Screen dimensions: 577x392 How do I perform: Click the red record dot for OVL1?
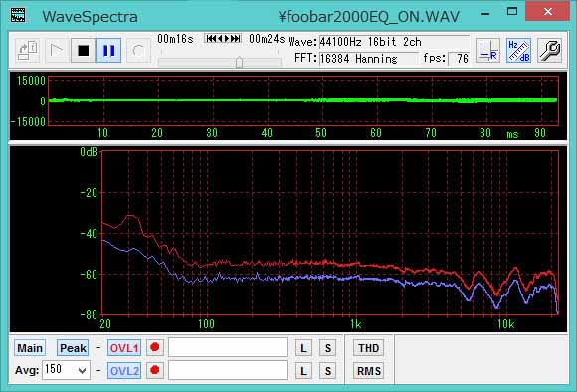click(155, 347)
